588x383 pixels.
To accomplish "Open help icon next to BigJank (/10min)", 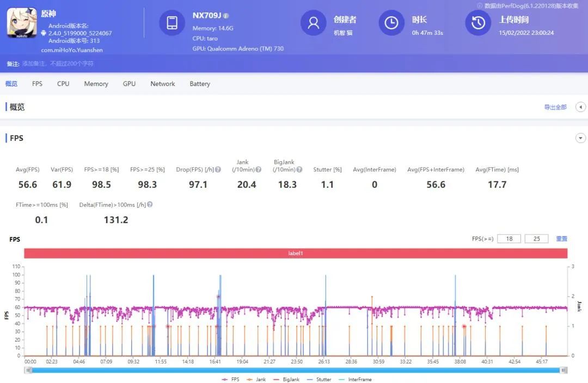I will (299, 170).
